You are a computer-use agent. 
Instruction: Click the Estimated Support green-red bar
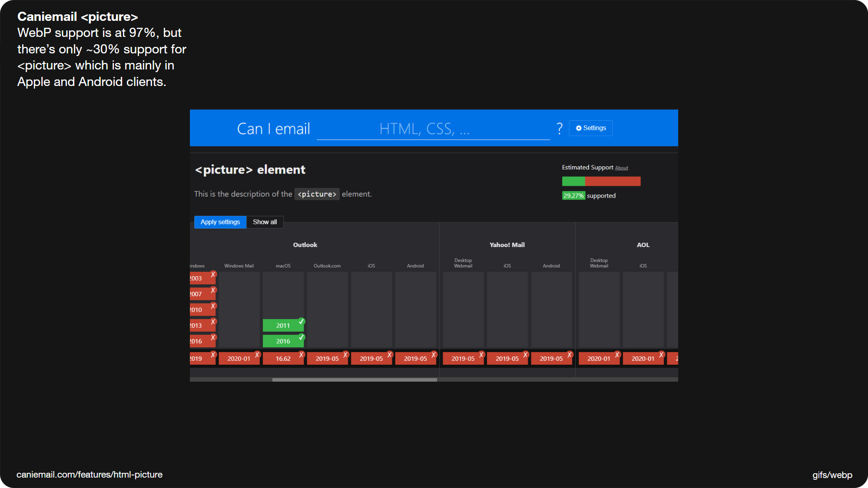coord(601,181)
